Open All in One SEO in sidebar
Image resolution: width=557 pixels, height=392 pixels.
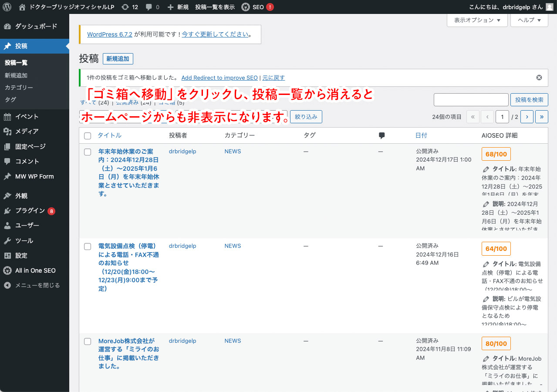coord(34,270)
